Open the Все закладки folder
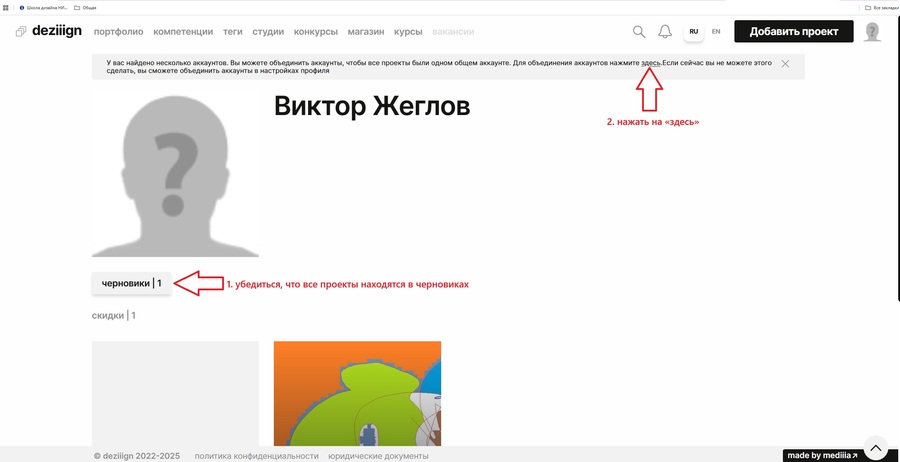Viewport: 900px width, 462px height. (880, 8)
